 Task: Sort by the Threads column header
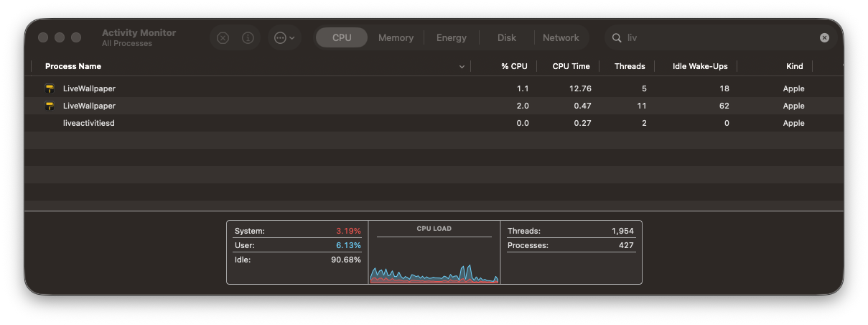pos(630,66)
